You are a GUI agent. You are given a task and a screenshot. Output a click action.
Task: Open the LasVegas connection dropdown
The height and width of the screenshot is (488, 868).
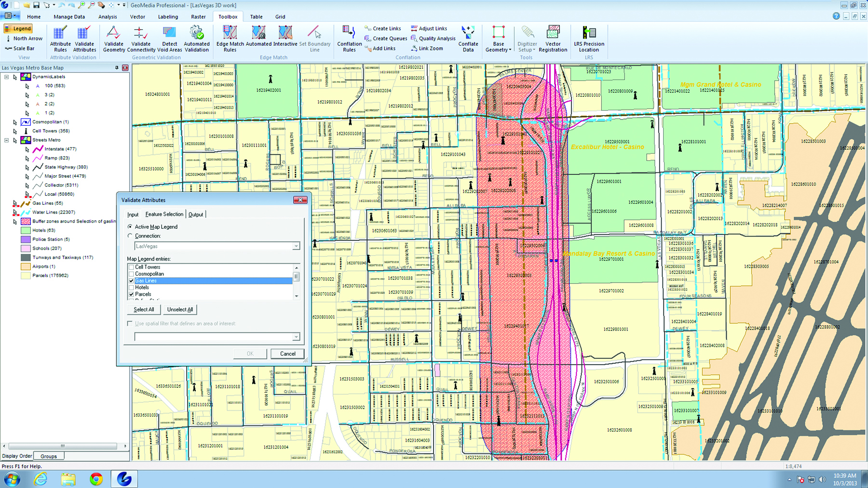point(296,246)
